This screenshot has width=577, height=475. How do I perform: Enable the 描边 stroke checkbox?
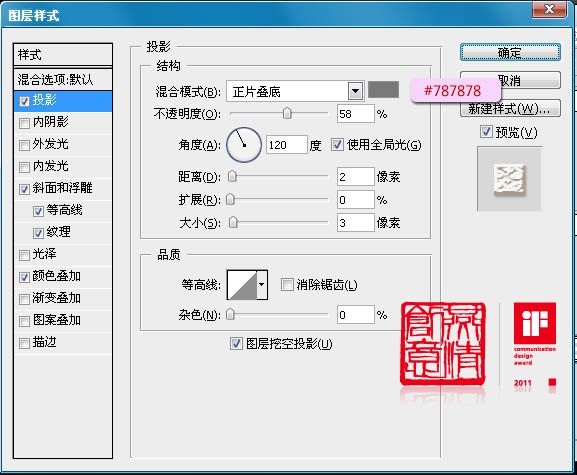24,343
